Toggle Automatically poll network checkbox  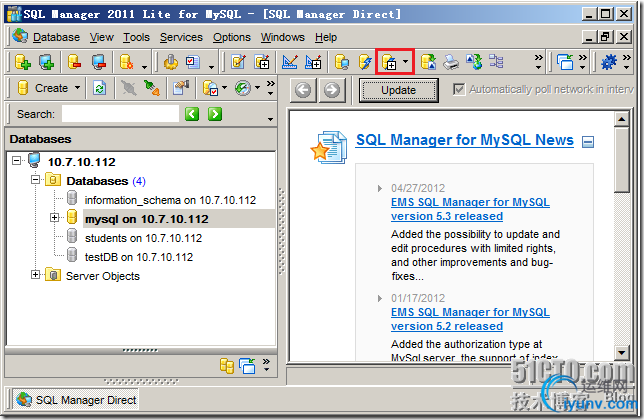pyautogui.click(x=459, y=89)
